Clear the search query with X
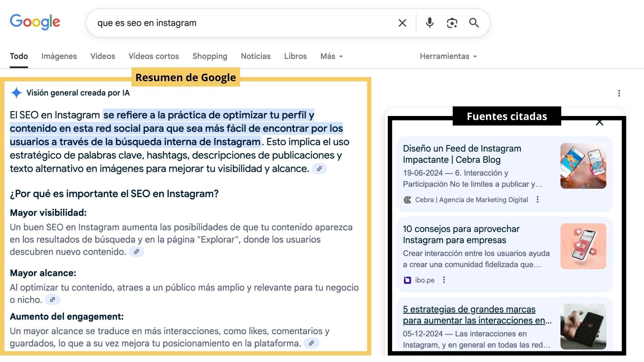 point(402,23)
